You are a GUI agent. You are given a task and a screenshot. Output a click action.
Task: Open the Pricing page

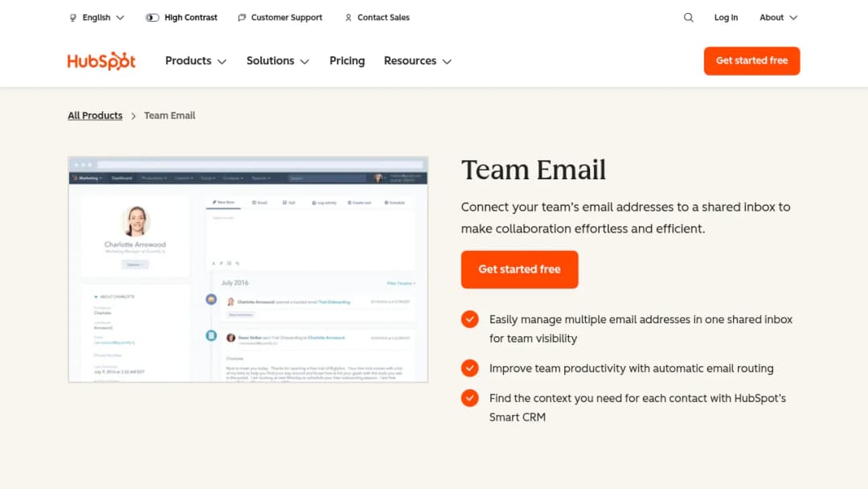click(347, 61)
